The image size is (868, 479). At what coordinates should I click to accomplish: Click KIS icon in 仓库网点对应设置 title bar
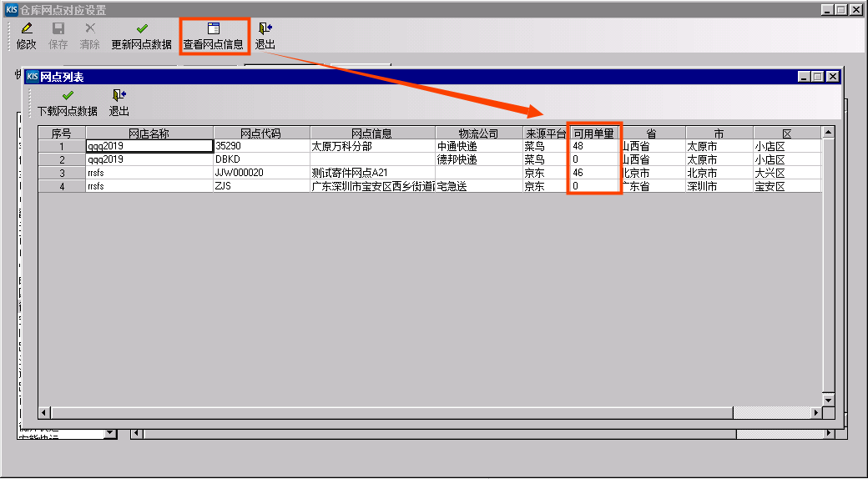(x=11, y=10)
